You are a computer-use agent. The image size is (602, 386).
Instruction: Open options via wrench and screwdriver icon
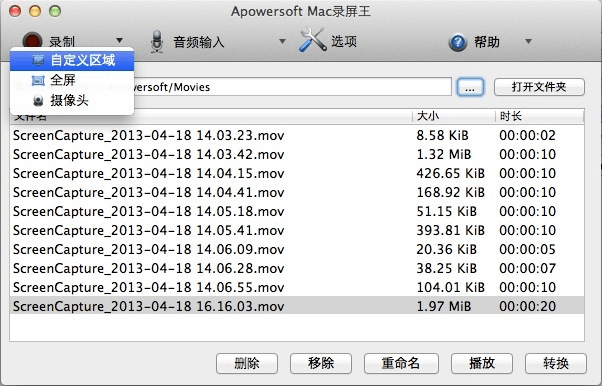[312, 40]
